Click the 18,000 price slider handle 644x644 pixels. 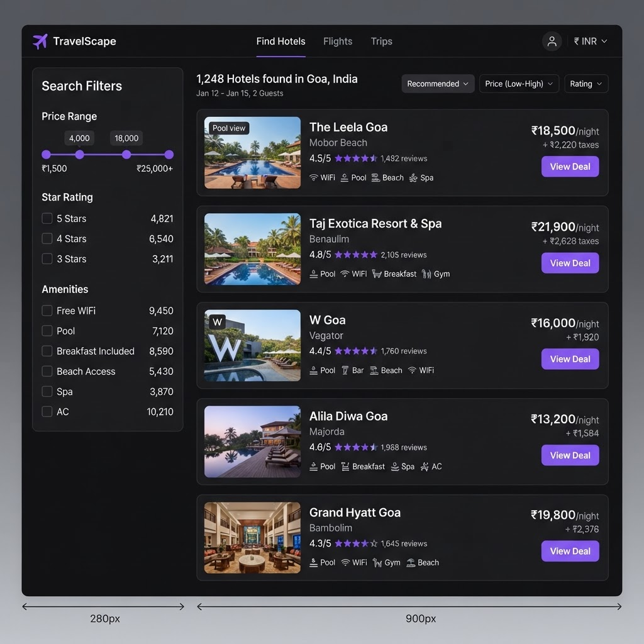coord(126,155)
